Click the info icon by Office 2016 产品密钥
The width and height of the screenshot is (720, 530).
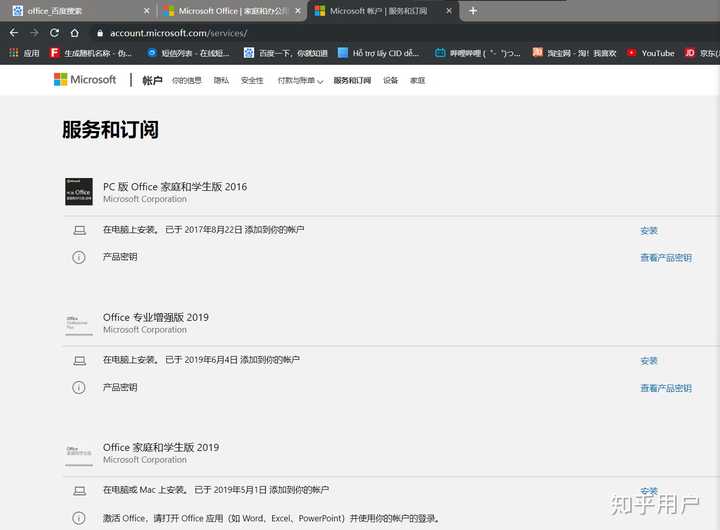pyautogui.click(x=79, y=257)
